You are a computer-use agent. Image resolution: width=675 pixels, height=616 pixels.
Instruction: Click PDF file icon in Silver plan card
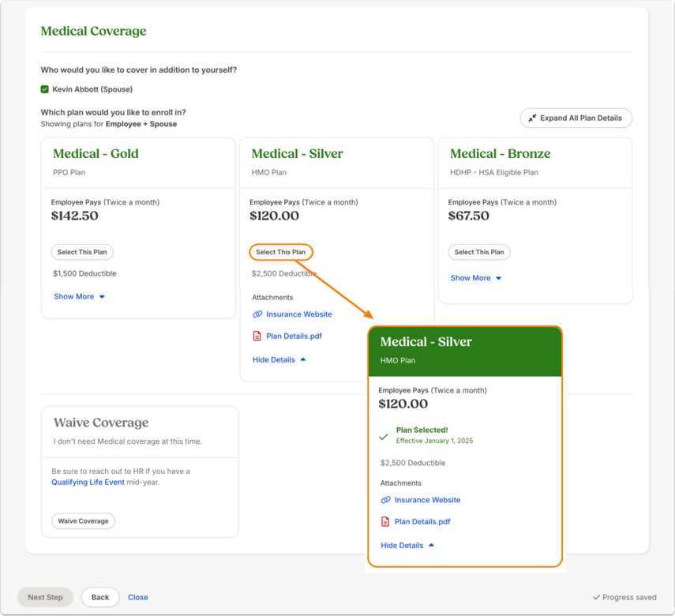coord(257,336)
